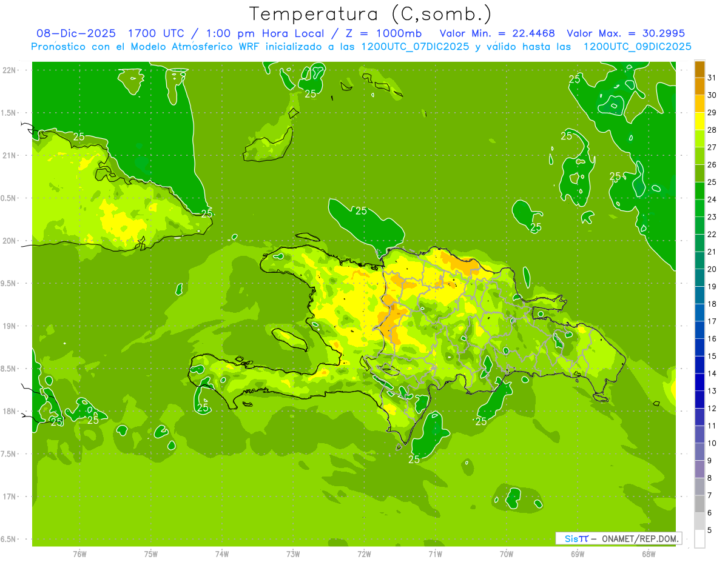
Task: Click the colorbar label "10"
Action: (x=712, y=443)
